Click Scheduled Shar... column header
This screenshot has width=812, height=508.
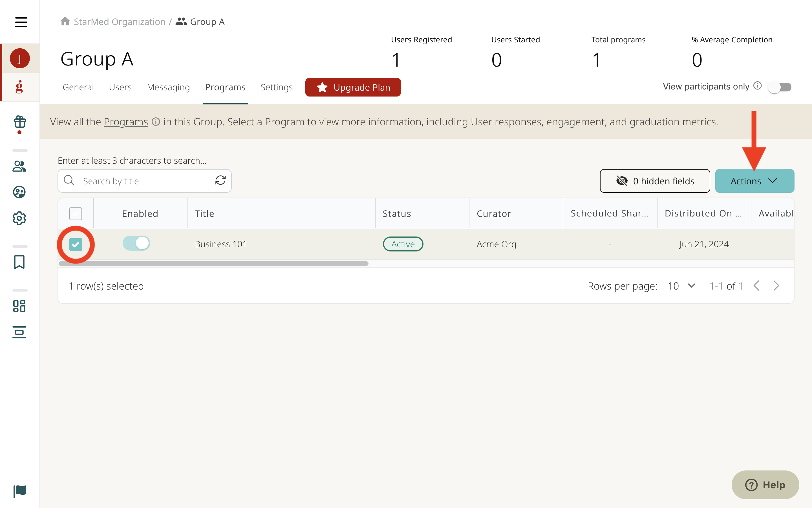point(610,213)
